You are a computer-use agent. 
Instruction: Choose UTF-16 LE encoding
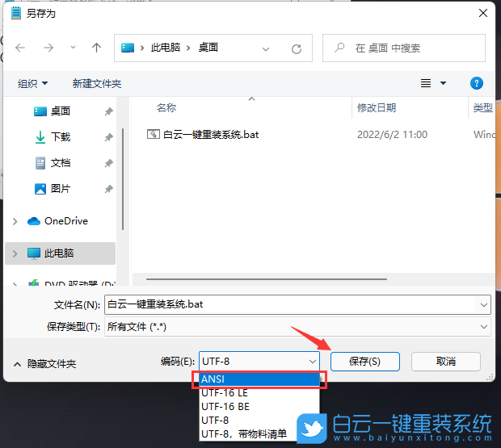pos(259,393)
